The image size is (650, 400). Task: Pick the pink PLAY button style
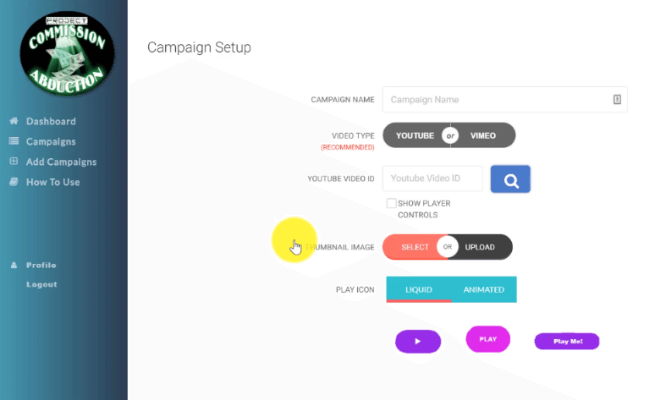pos(488,339)
